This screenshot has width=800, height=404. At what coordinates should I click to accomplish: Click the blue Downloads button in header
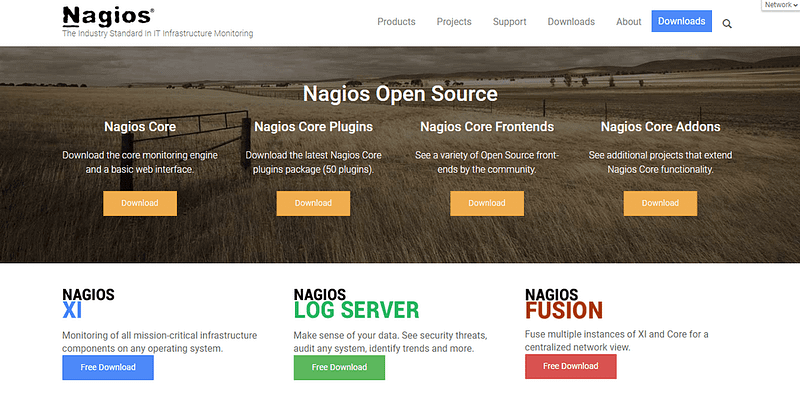pyautogui.click(x=682, y=21)
